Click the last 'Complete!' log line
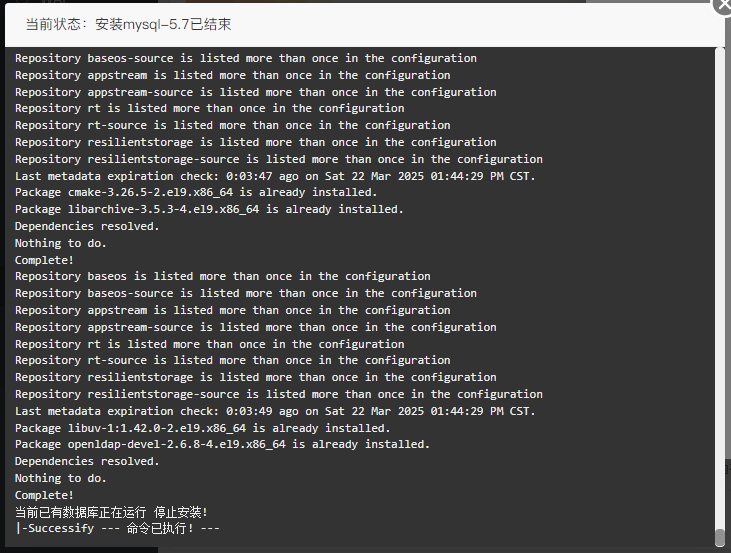Screen dimensions: 731x553 coord(44,495)
